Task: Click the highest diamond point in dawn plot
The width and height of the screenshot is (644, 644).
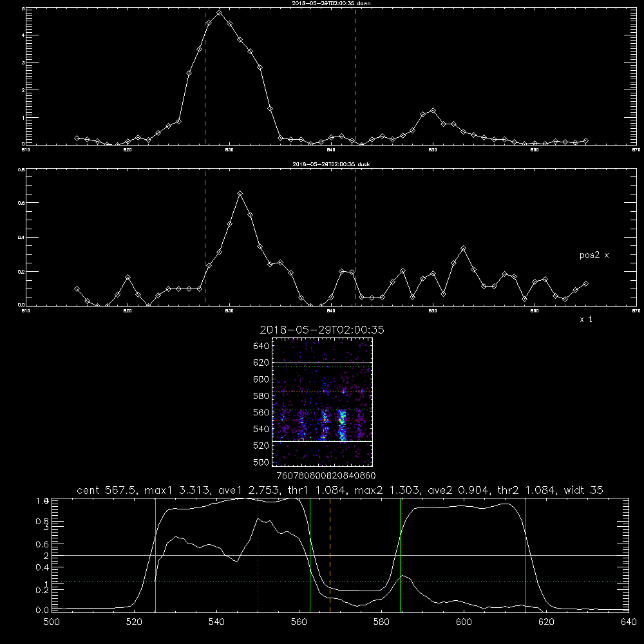Action: (x=220, y=13)
